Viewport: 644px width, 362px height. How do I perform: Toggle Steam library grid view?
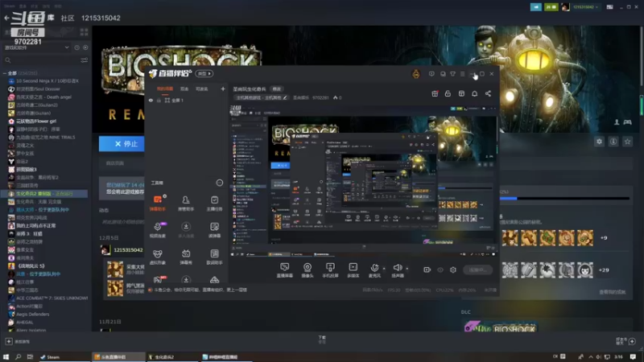tap(85, 32)
